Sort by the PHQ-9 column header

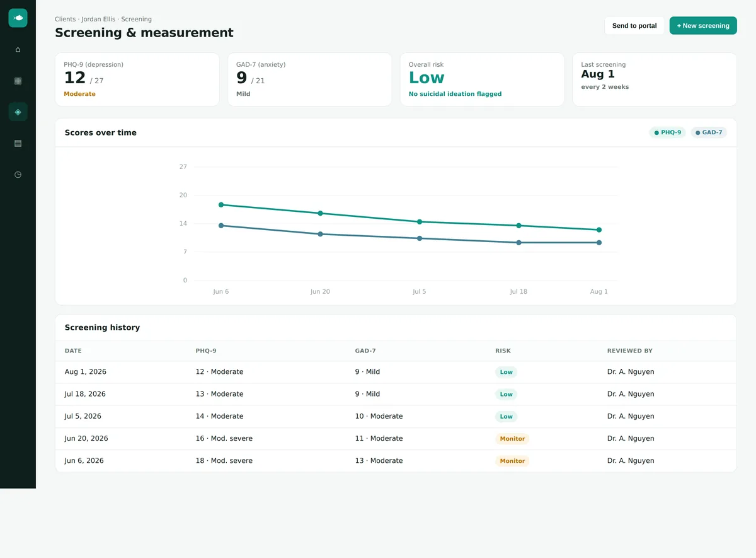206,351
